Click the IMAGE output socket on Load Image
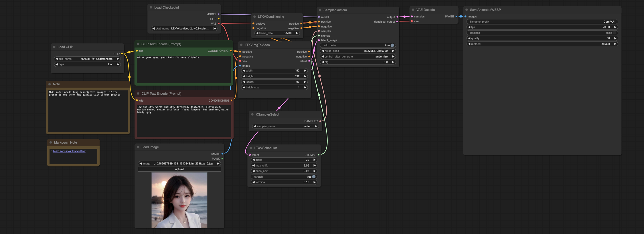 coord(222,154)
